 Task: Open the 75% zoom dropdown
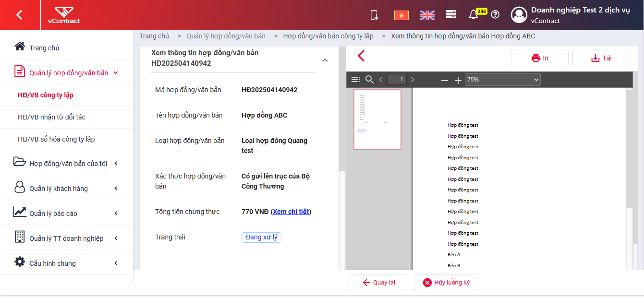[x=503, y=80]
